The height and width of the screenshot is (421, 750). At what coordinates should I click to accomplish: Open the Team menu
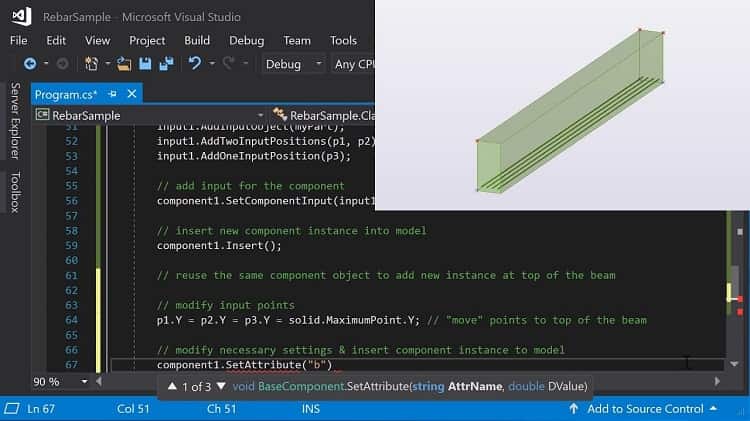[297, 40]
